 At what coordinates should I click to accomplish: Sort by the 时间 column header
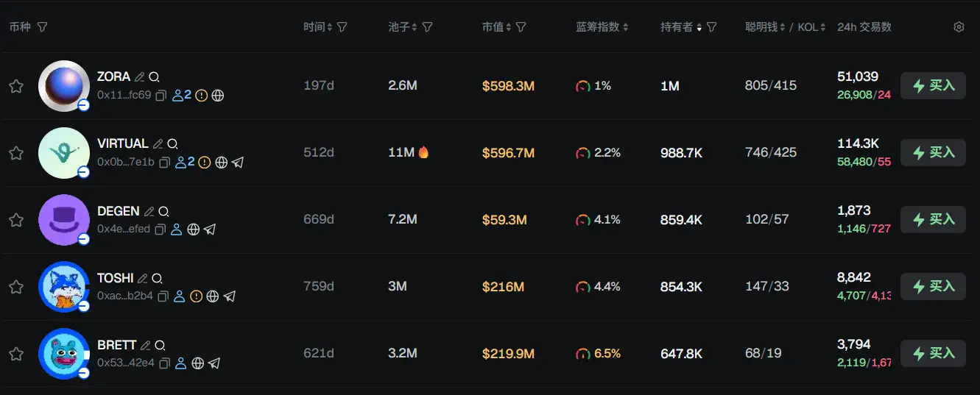pos(319,27)
